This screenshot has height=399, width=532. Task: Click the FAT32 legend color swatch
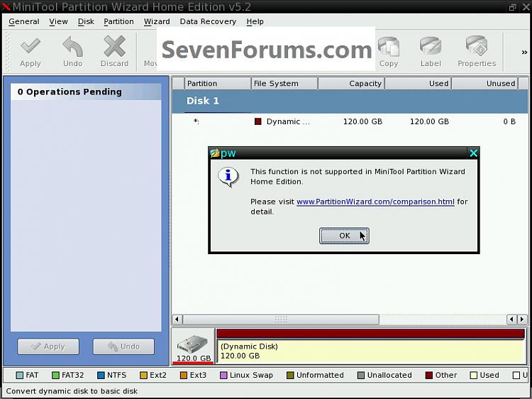[x=55, y=376]
